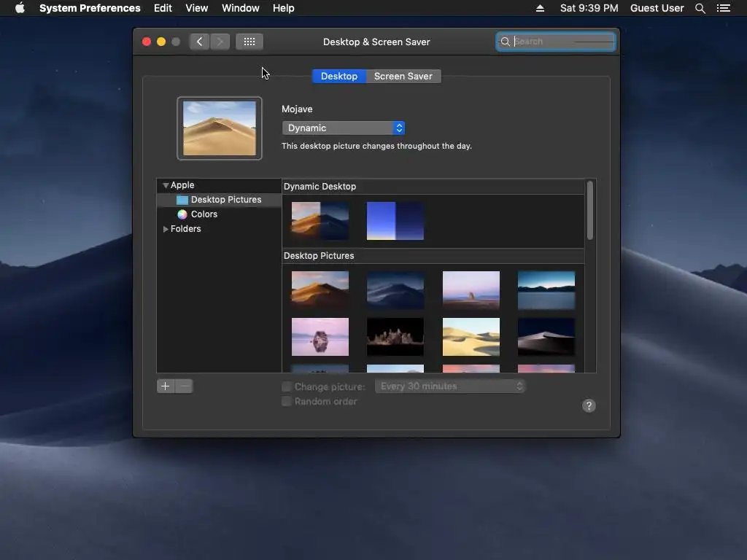Go back with the left chevron button
The image size is (747, 560).
[x=199, y=42]
